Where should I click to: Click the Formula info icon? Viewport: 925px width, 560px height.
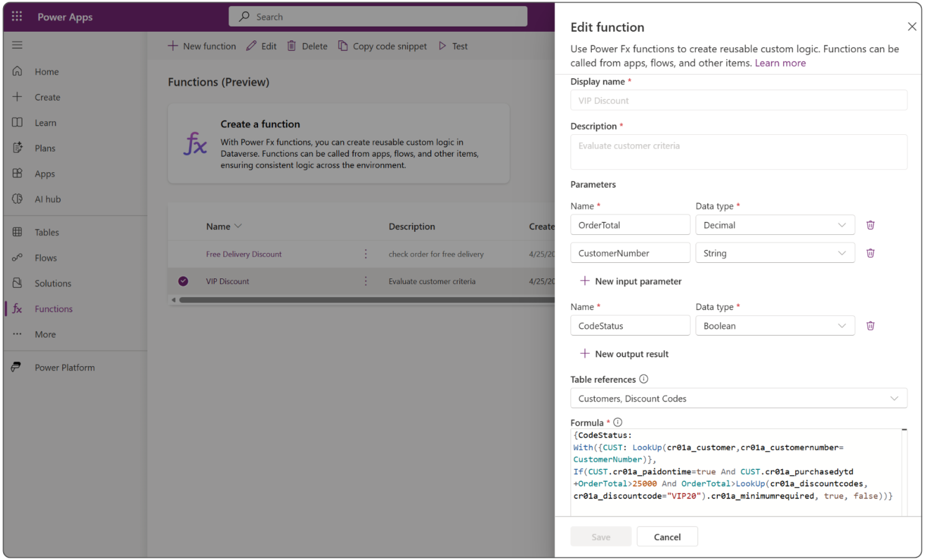click(x=618, y=422)
